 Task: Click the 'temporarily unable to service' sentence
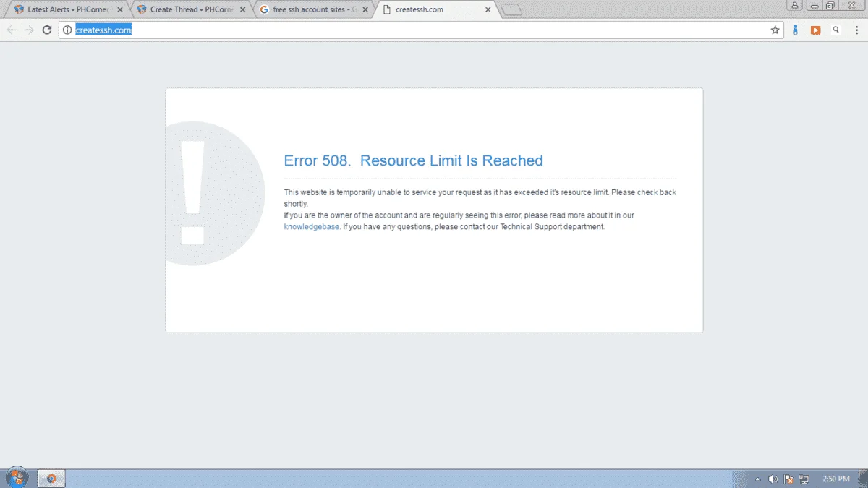pyautogui.click(x=480, y=198)
